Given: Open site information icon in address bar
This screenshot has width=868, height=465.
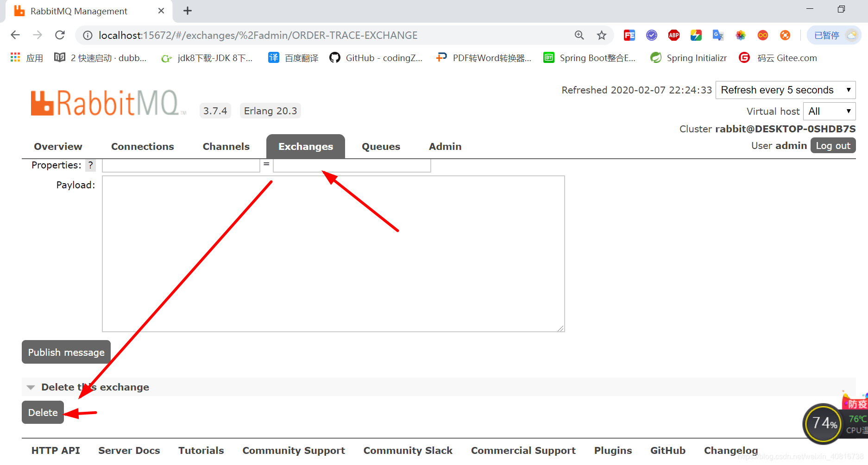Looking at the screenshot, I should point(88,35).
